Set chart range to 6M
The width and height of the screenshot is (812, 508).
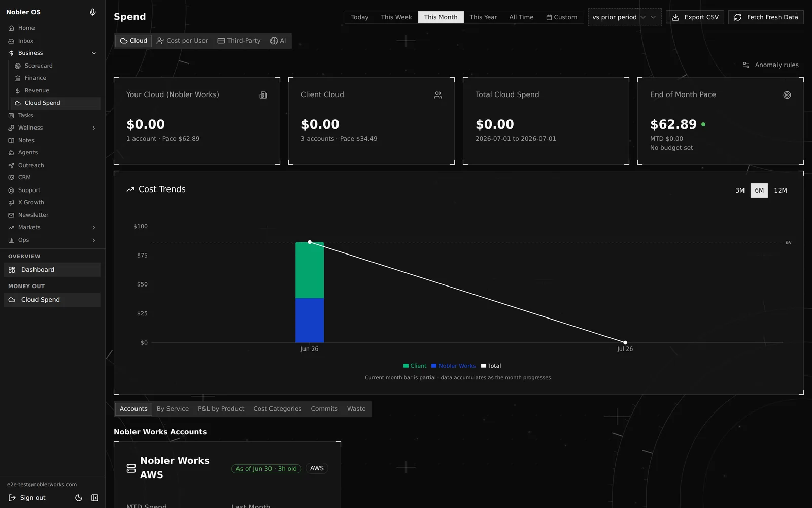759,190
